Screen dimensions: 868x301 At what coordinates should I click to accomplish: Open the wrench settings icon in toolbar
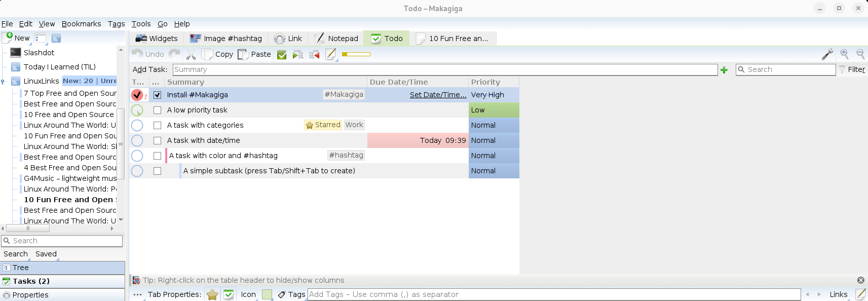827,54
